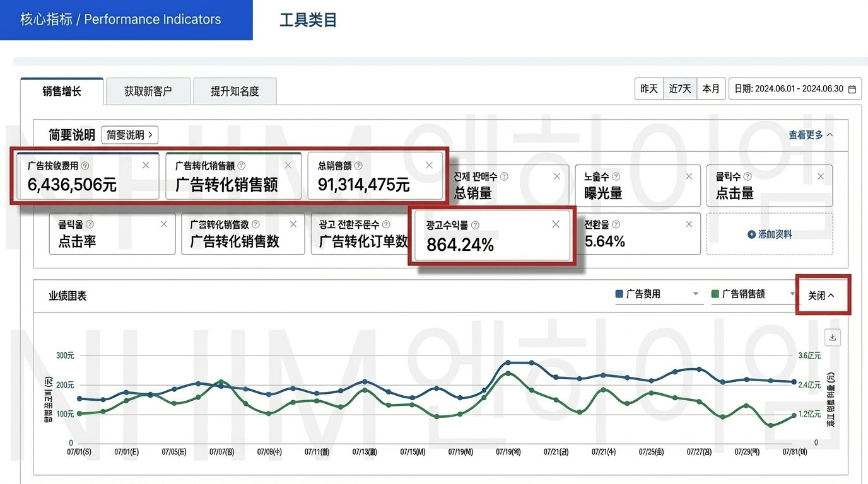Click the date range field 2024.06.01 - 2024.06.30

(795, 89)
